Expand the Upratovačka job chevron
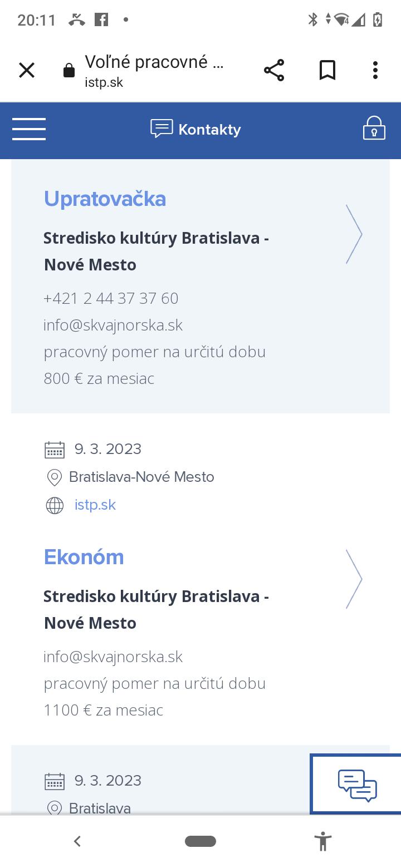This screenshot has width=401, height=868. pos(354,234)
